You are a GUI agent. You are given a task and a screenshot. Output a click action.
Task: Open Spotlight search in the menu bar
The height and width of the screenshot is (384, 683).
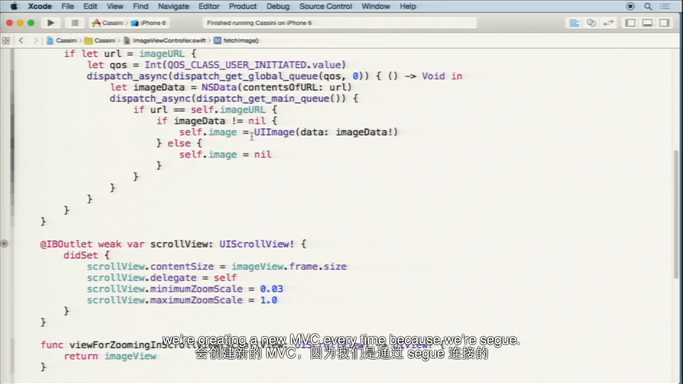coord(648,6)
